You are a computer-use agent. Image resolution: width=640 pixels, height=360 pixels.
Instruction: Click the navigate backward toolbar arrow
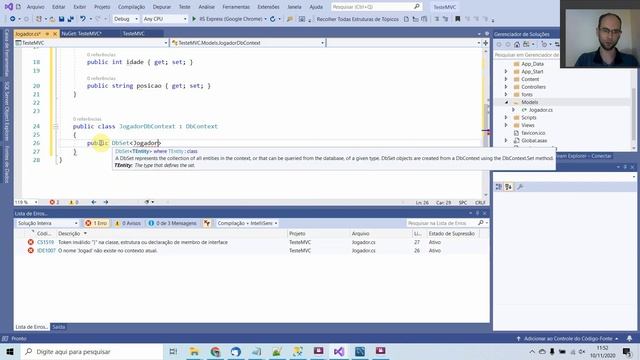click(13, 19)
